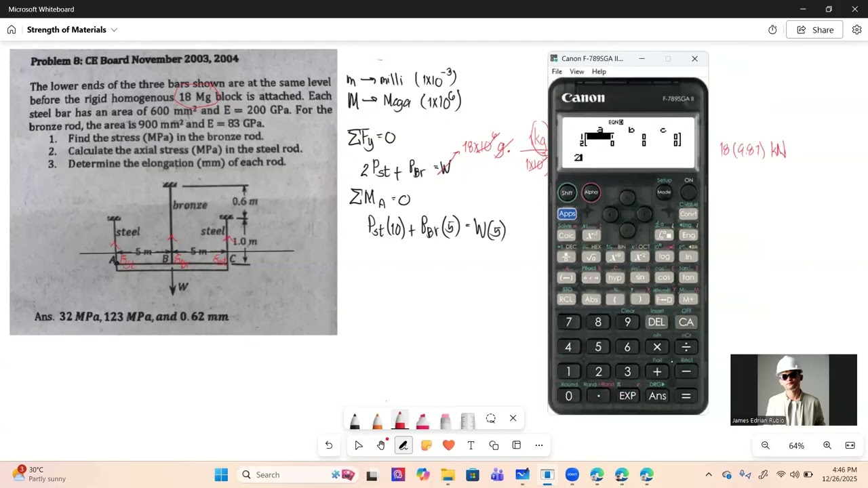868x488 pixels.
Task: Click the calculator ON key
Action: tap(688, 192)
